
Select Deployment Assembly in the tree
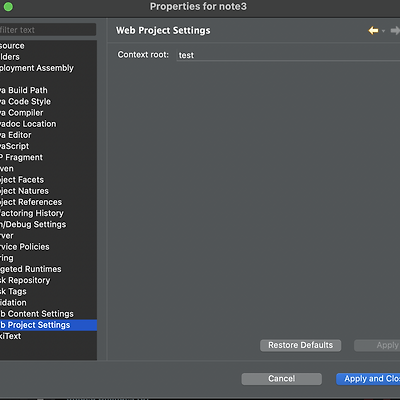(37, 68)
